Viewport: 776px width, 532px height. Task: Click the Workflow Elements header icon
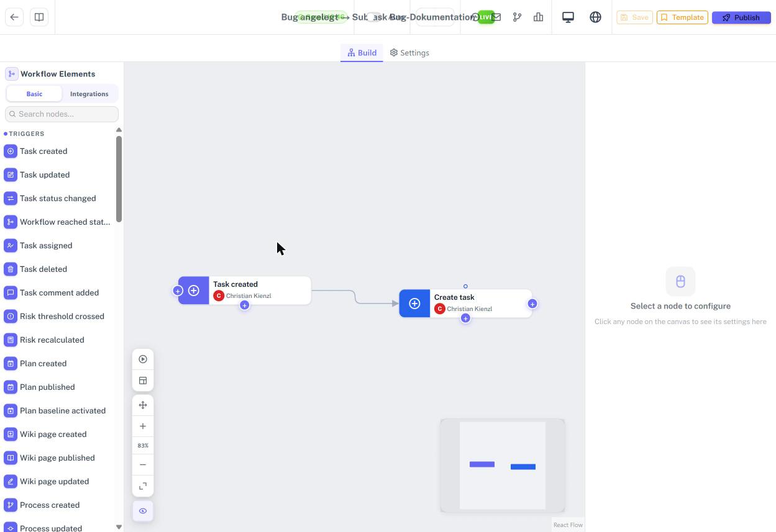(11, 74)
